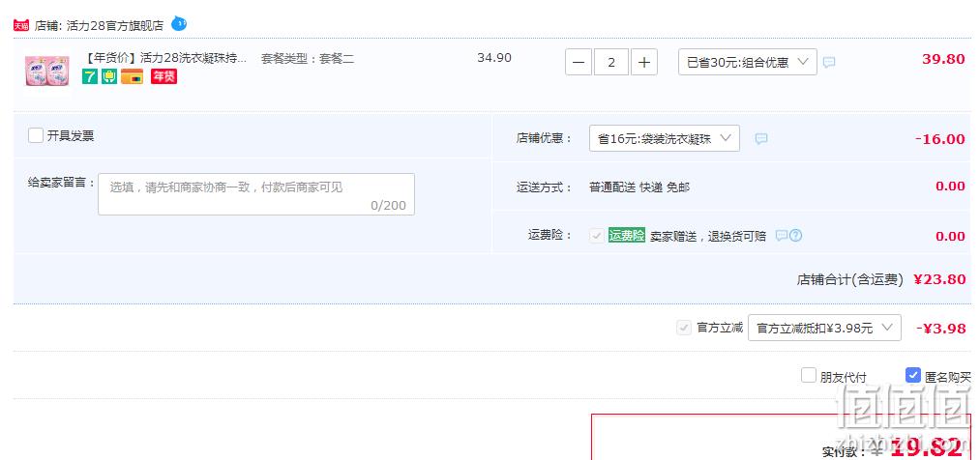Click the store discount amount -16.00
The image size is (980, 460).
click(x=940, y=139)
